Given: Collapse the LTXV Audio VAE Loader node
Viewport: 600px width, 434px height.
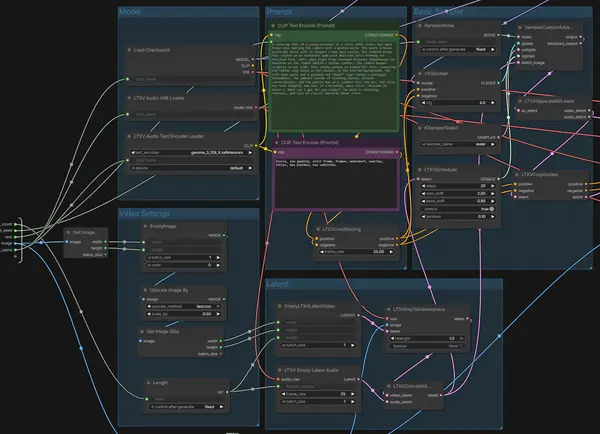Looking at the screenshot, I should tap(129, 98).
